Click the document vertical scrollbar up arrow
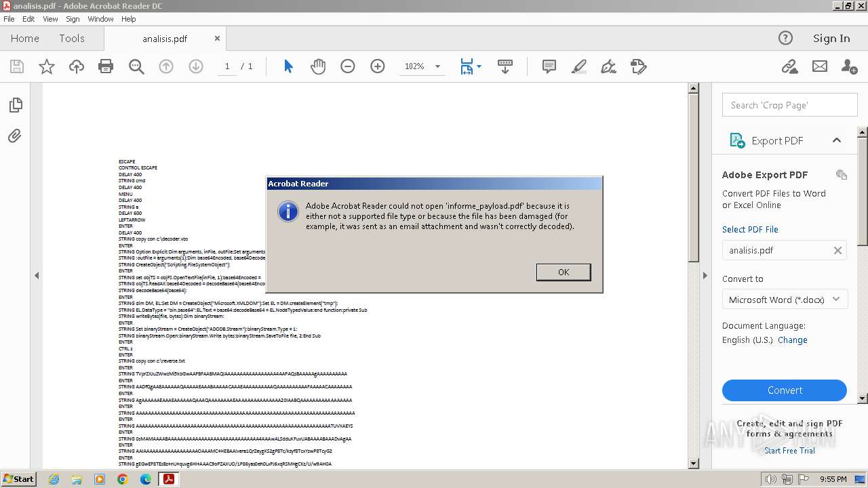 click(x=693, y=88)
